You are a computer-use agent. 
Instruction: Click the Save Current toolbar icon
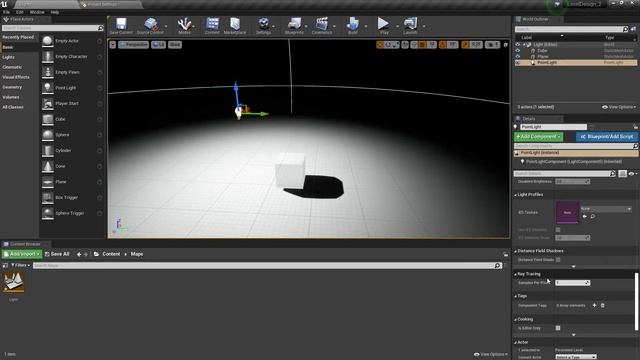(x=121, y=25)
